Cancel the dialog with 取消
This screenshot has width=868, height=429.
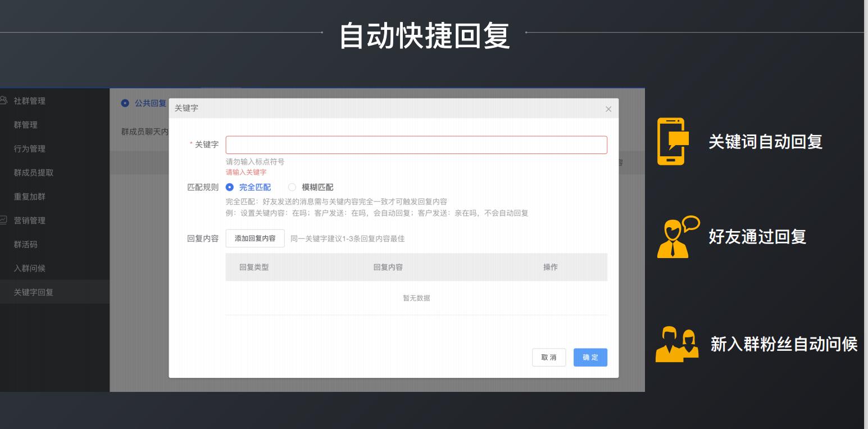click(549, 357)
